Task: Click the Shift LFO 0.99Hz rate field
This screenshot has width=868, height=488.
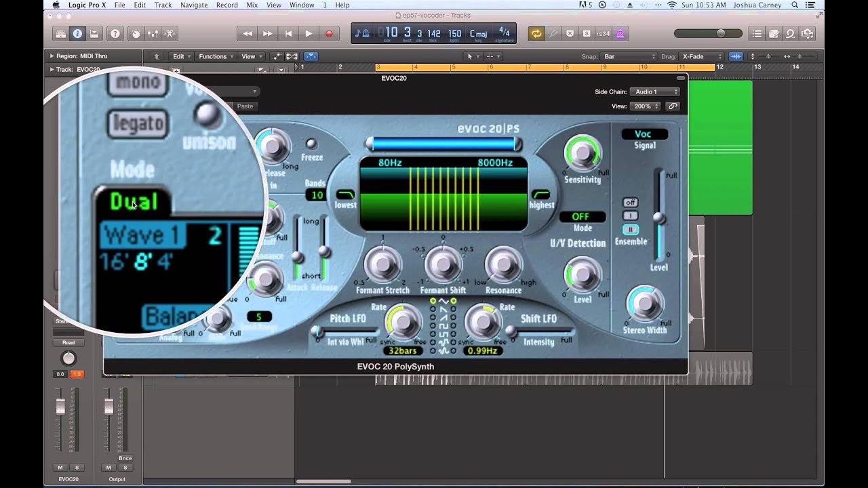Action: [482, 351]
